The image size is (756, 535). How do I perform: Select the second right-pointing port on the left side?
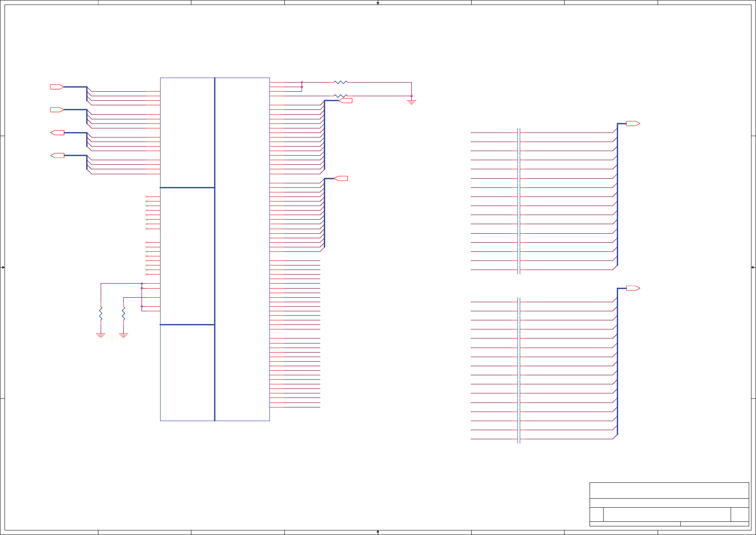pyautogui.click(x=57, y=109)
